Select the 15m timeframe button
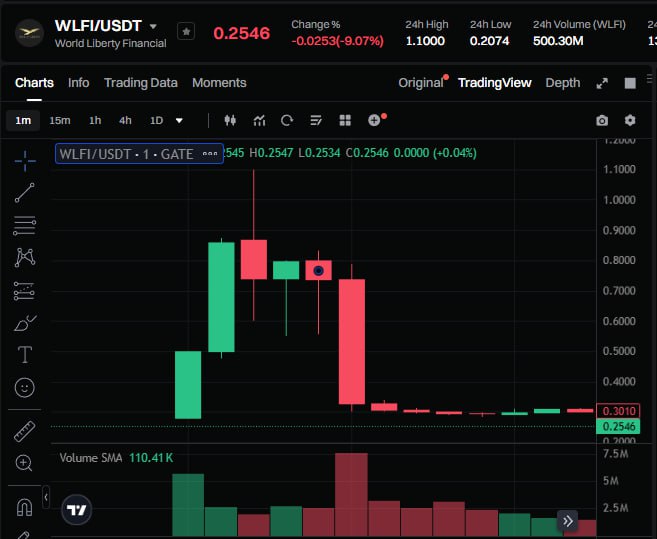The height and width of the screenshot is (539, 657). [60, 121]
